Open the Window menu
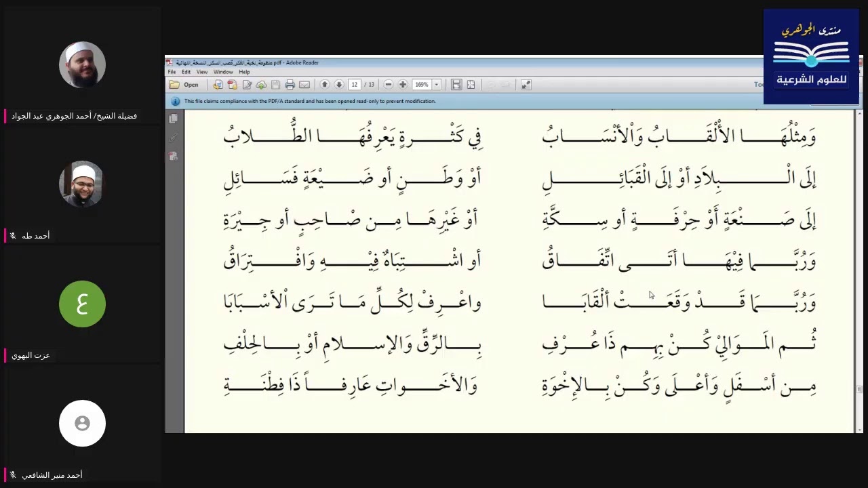This screenshot has width=868, height=488. click(x=223, y=72)
